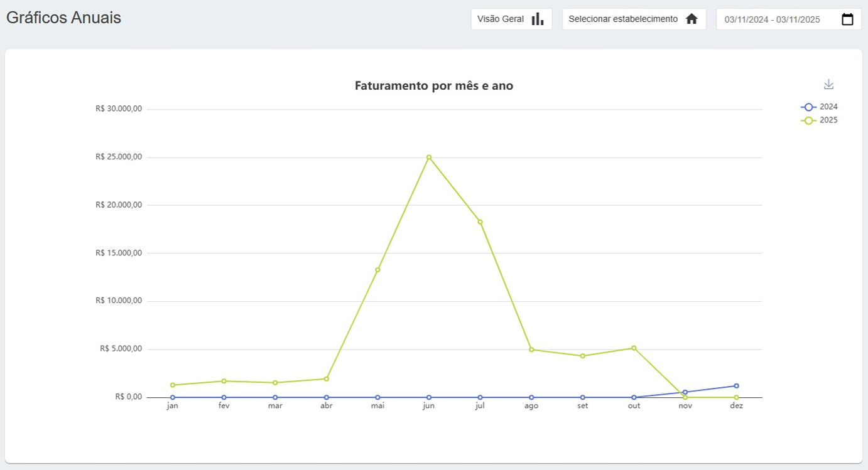Select the May 2025 green data point
This screenshot has width=868, height=470.
tap(377, 270)
